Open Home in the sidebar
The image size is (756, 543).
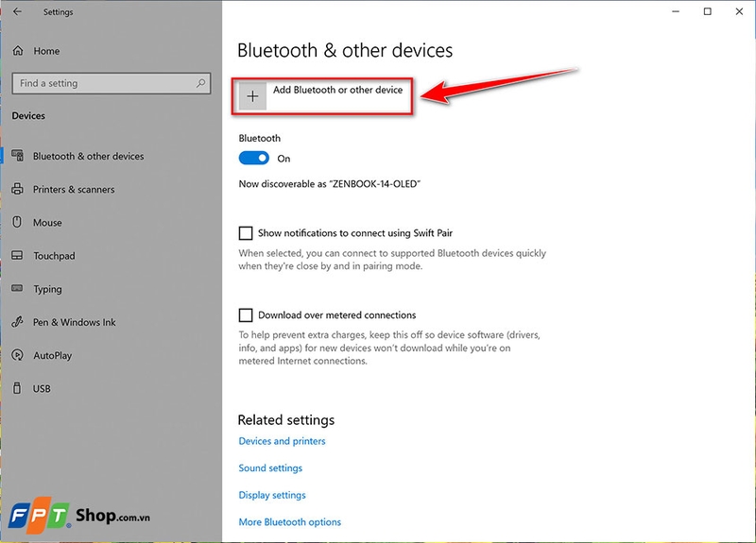point(46,51)
